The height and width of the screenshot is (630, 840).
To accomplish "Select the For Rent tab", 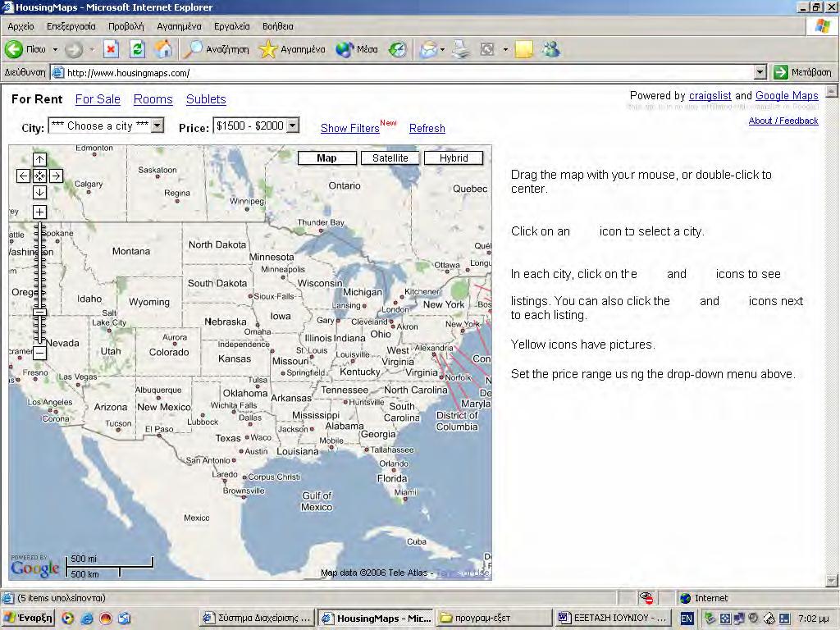I will [37, 99].
